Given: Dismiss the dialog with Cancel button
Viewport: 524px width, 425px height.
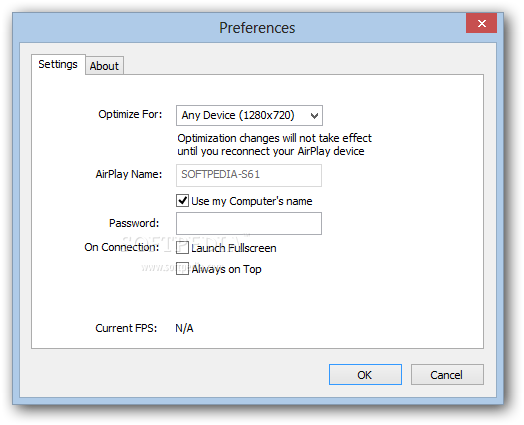Looking at the screenshot, I should 447,375.
